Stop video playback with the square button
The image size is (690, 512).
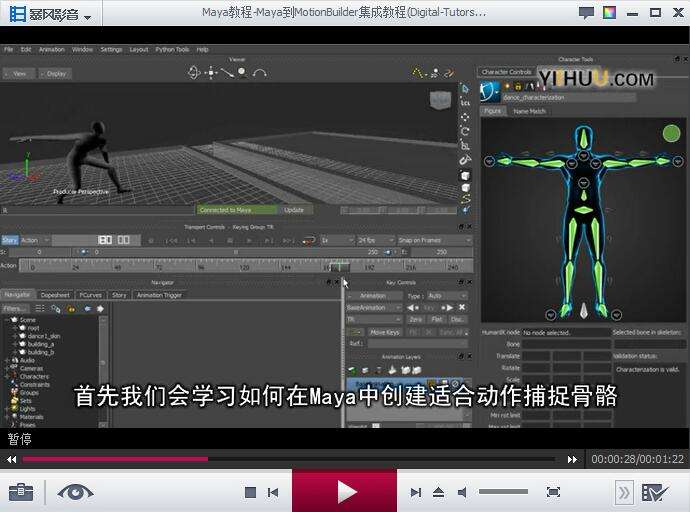(x=250, y=492)
